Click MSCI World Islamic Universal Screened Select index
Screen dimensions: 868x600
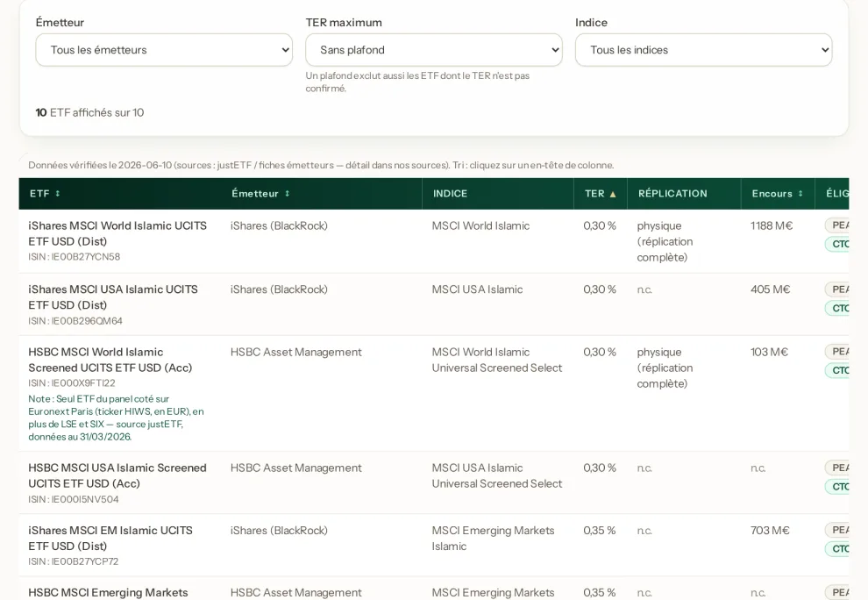point(496,360)
